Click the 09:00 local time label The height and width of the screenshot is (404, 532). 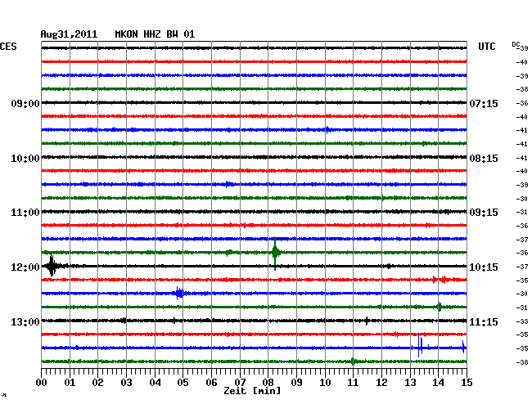pyautogui.click(x=25, y=103)
